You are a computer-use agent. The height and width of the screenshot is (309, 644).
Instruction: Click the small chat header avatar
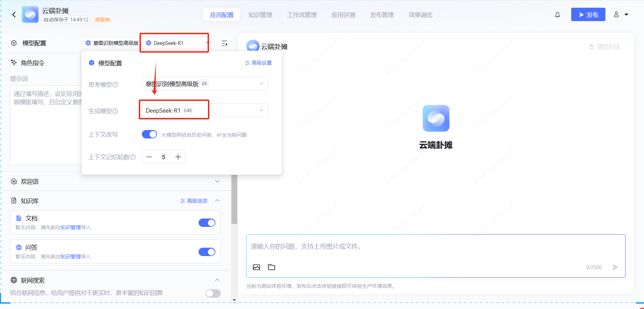coord(253,46)
